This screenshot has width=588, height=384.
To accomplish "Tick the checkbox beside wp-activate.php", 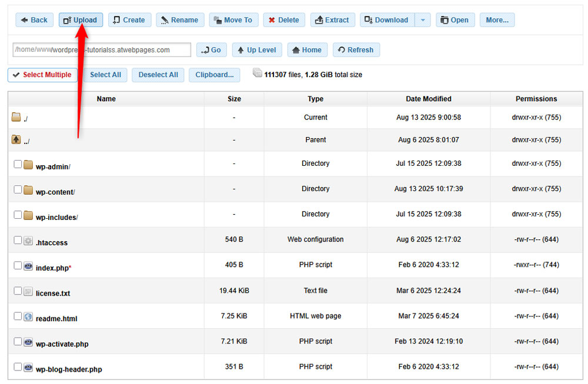I will point(18,342).
